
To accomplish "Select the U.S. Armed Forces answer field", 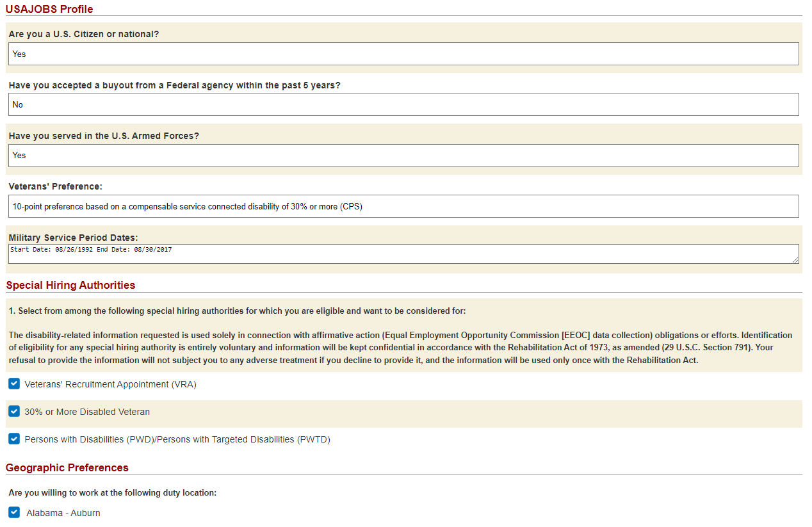I will pos(403,155).
